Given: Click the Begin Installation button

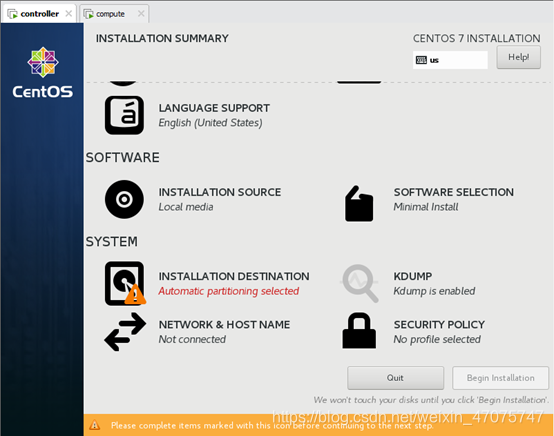Looking at the screenshot, I should [500, 378].
